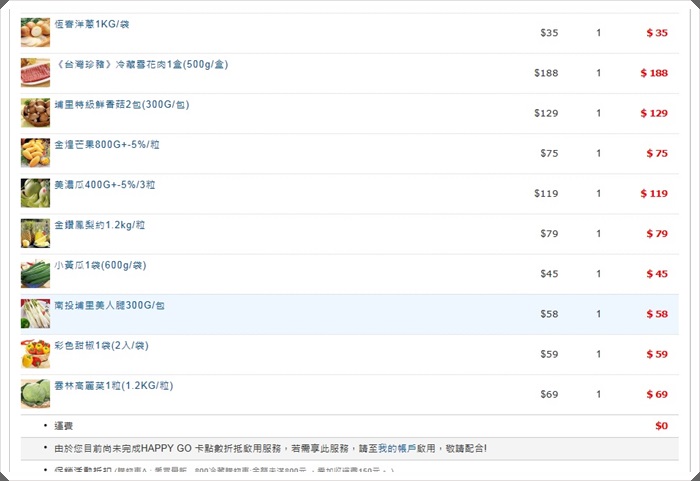Click the colored bell pepper thumbnail
700x481 pixels.
click(x=35, y=353)
